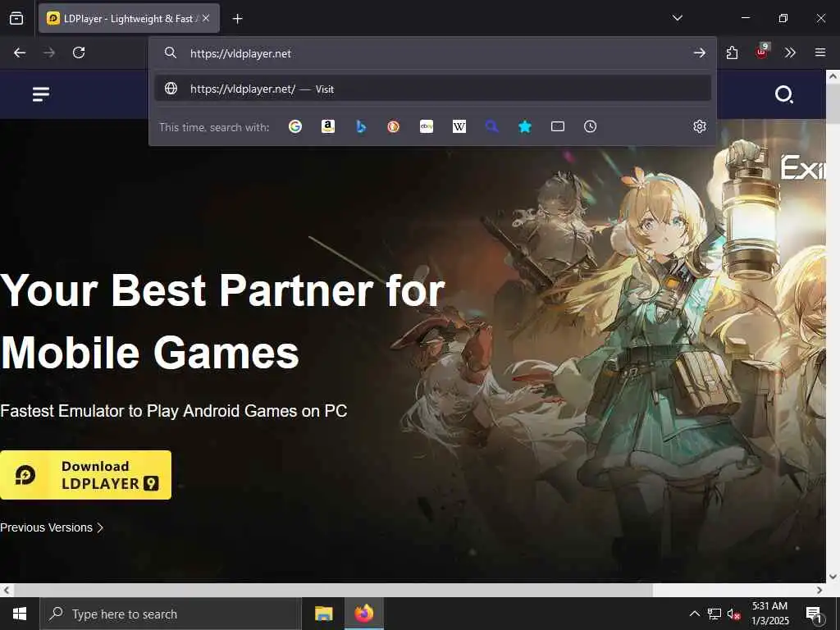Search this time with Google
Viewport: 840px width, 630px height.
click(x=295, y=126)
